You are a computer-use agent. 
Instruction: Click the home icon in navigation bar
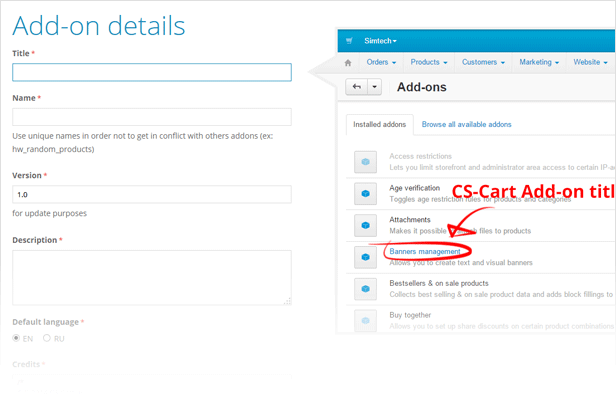click(348, 63)
